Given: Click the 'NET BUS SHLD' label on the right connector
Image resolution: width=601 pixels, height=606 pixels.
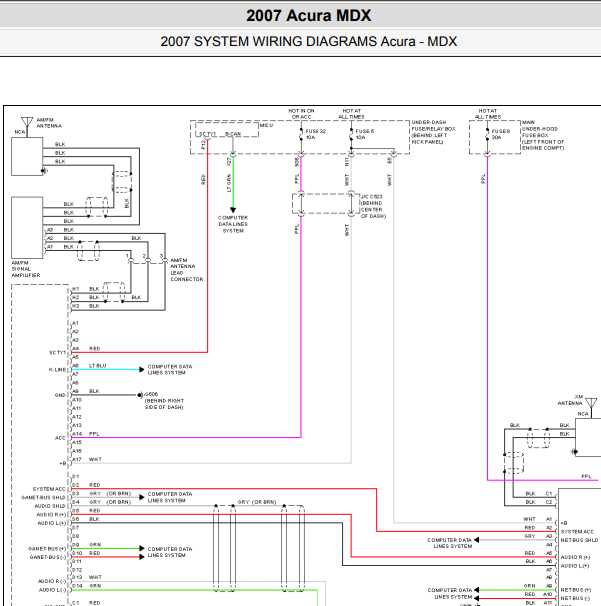Looking at the screenshot, I should 579,540.
